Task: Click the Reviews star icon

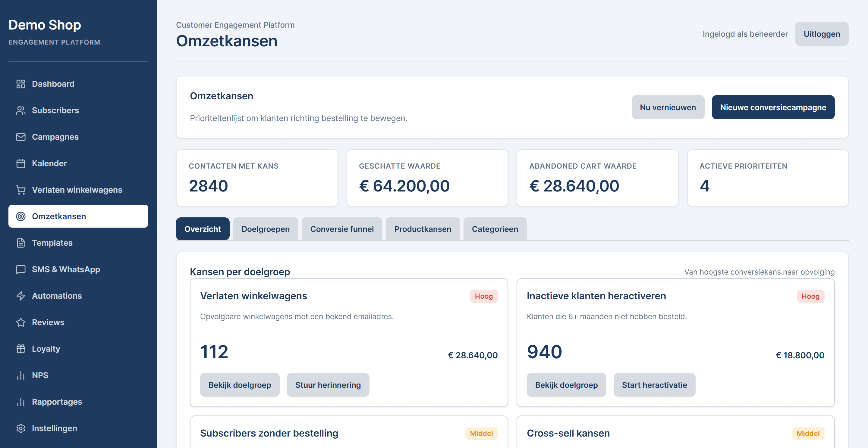Action: tap(20, 322)
